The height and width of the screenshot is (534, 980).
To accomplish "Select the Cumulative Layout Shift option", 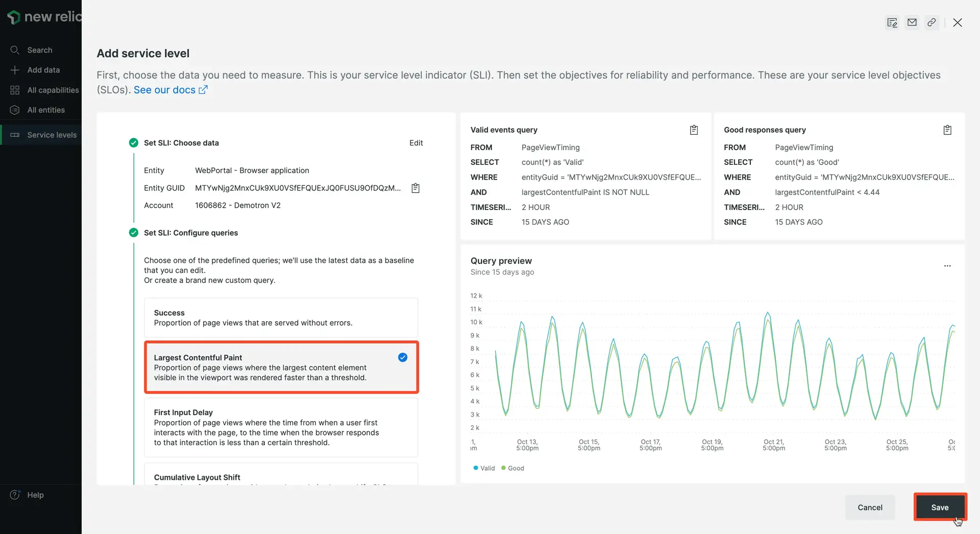I will (281, 476).
